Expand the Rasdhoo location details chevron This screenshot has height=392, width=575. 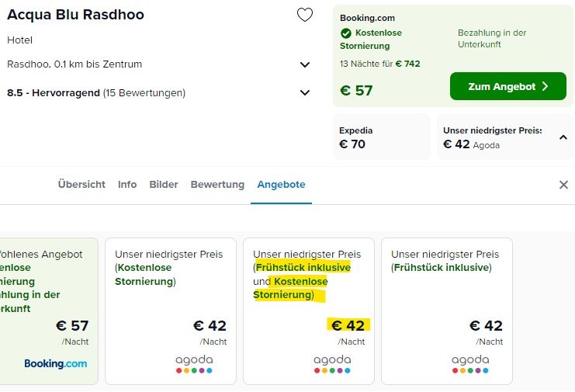coord(305,65)
